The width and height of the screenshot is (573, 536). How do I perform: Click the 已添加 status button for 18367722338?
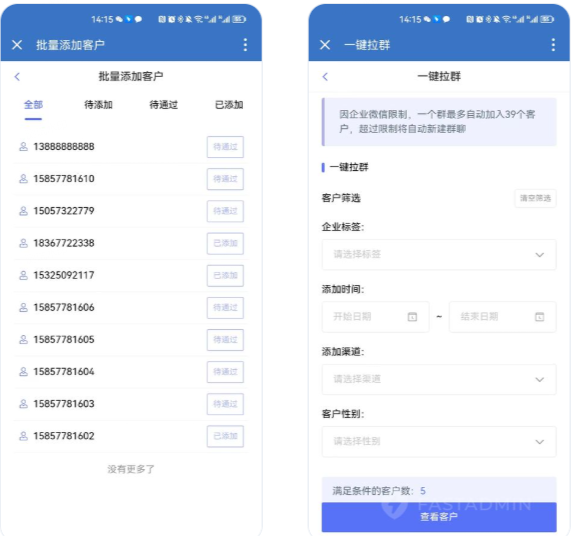click(x=225, y=243)
